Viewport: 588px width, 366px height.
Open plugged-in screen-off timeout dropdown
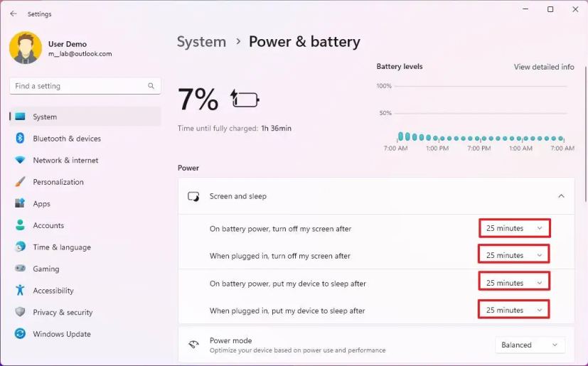514,255
